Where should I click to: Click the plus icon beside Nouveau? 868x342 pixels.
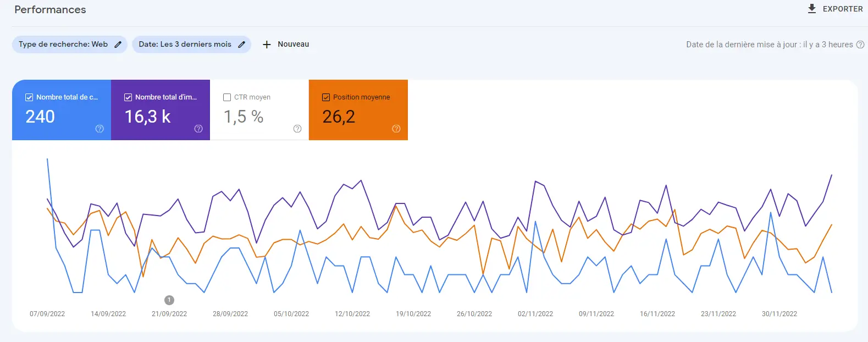coord(267,45)
